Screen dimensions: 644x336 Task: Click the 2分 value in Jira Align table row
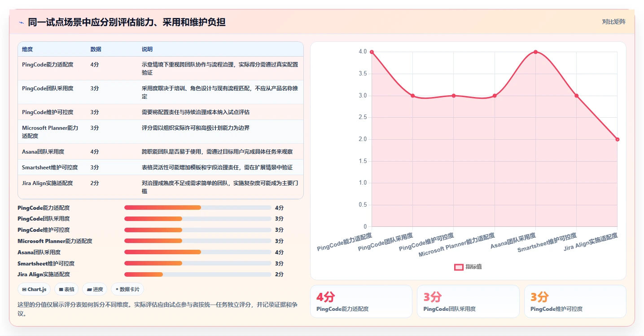pyautogui.click(x=95, y=183)
